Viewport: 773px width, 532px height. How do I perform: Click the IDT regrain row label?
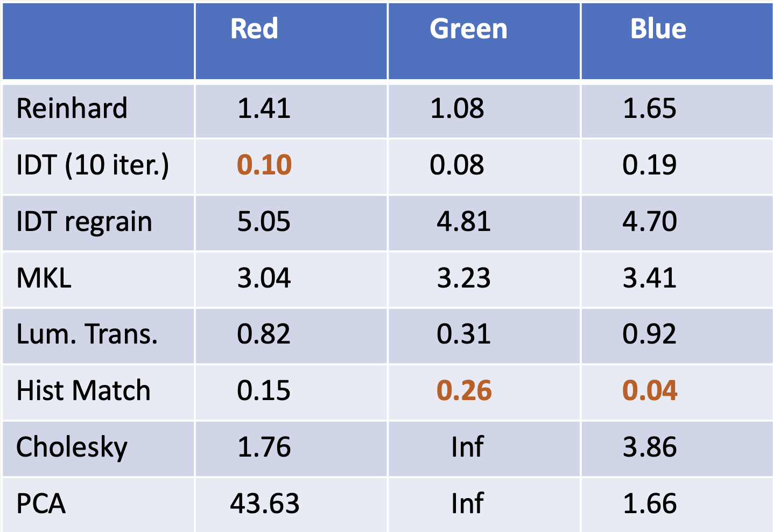click(x=85, y=222)
